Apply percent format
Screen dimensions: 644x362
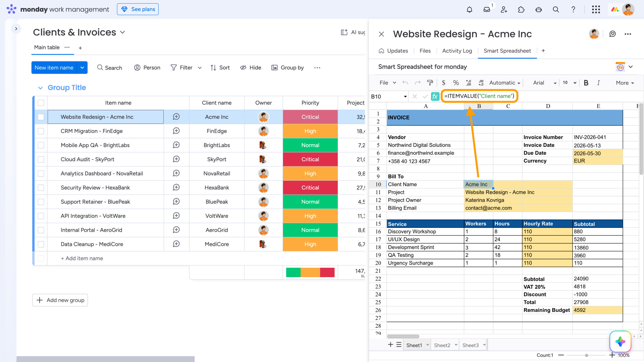coord(456,83)
